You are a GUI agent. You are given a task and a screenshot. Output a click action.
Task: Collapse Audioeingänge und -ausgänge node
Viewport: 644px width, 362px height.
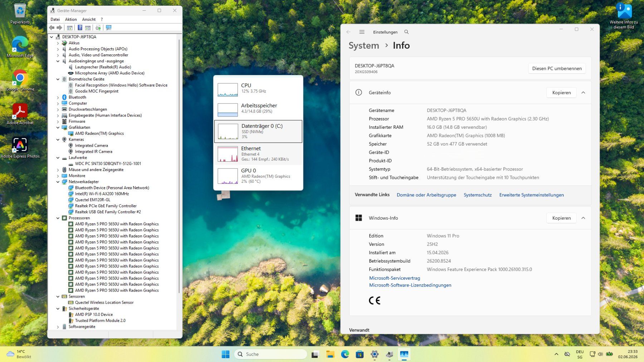[x=58, y=61]
